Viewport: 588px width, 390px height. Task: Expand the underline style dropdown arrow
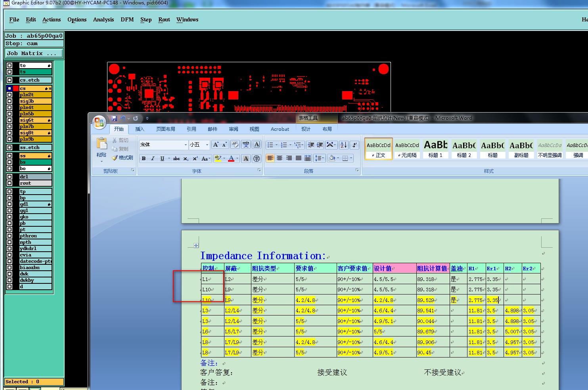point(169,159)
